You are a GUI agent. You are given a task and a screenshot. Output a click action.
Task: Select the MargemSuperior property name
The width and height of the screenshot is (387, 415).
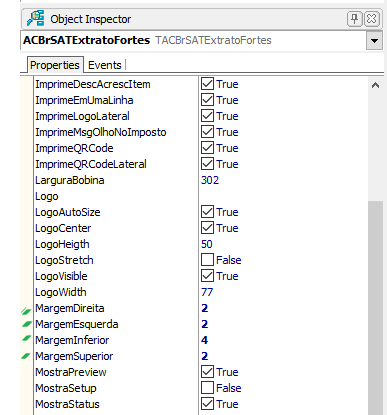click(x=74, y=356)
